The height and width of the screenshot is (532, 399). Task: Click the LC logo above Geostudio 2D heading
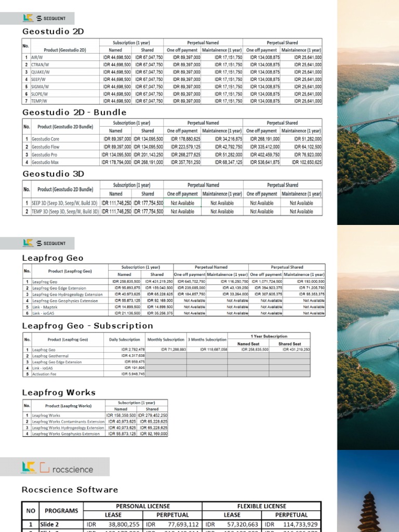28,18
